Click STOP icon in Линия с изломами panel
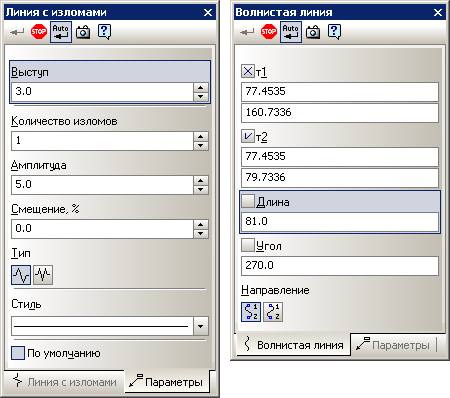 pos(39,32)
